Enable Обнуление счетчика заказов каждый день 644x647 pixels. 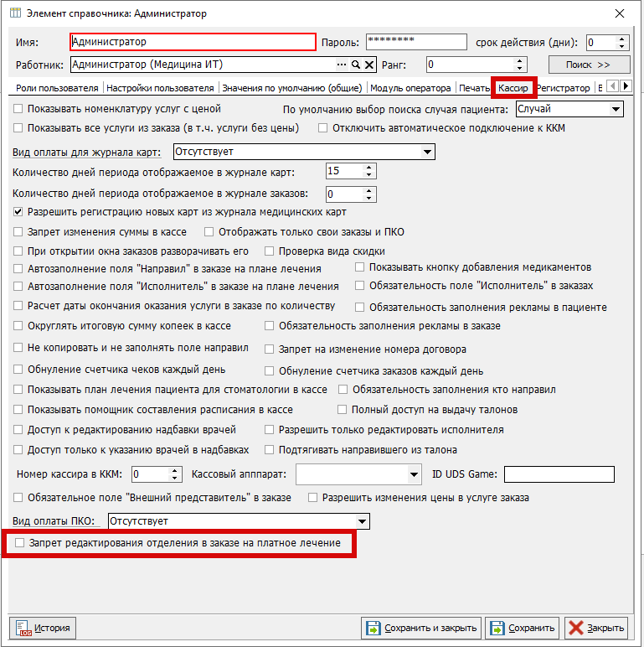coord(269,371)
